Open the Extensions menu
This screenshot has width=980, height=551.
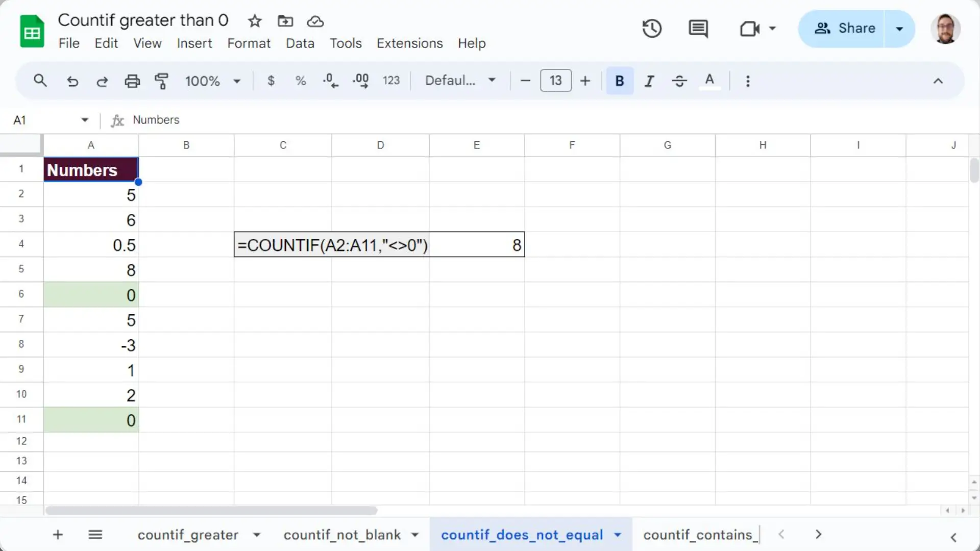click(x=409, y=43)
